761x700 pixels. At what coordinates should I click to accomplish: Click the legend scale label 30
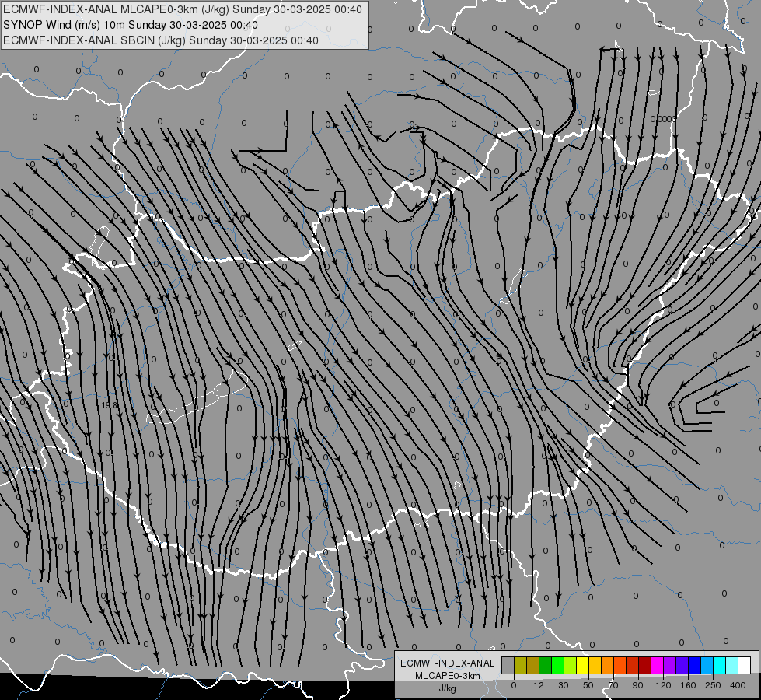564,685
